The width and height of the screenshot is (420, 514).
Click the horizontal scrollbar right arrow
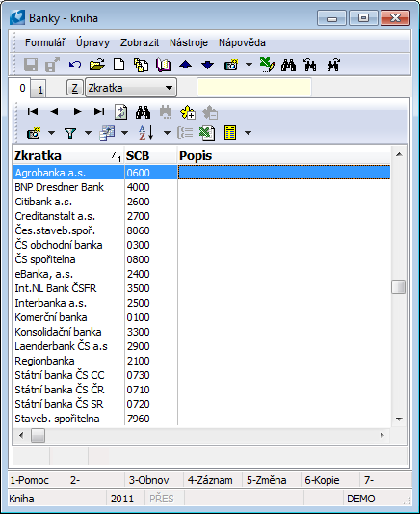(x=381, y=435)
